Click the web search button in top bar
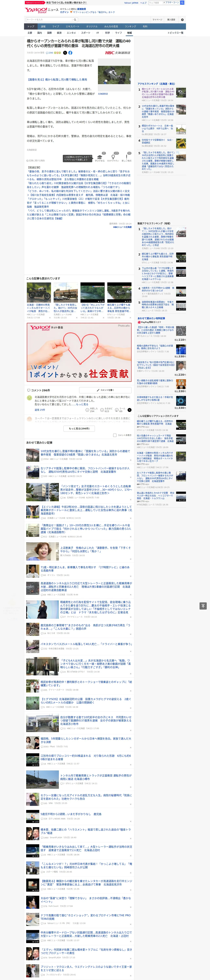 point(182,3)
